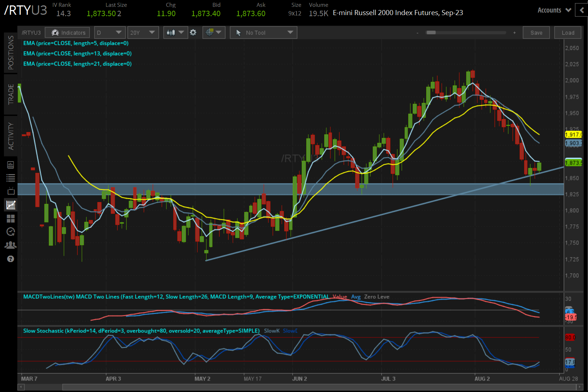This screenshot has height=392, width=588.
Task: Open the Indicators studies panel
Action: click(x=67, y=32)
